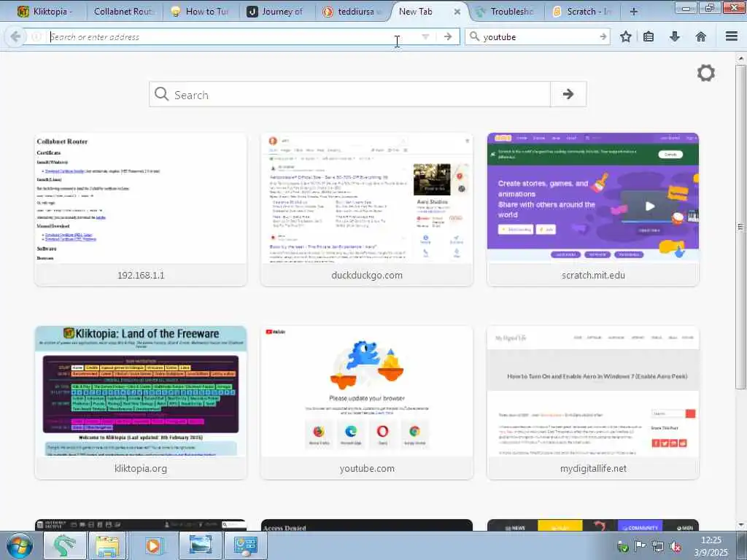Close the New Tab tab
Image resolution: width=747 pixels, height=560 pixels.
pos(457,12)
